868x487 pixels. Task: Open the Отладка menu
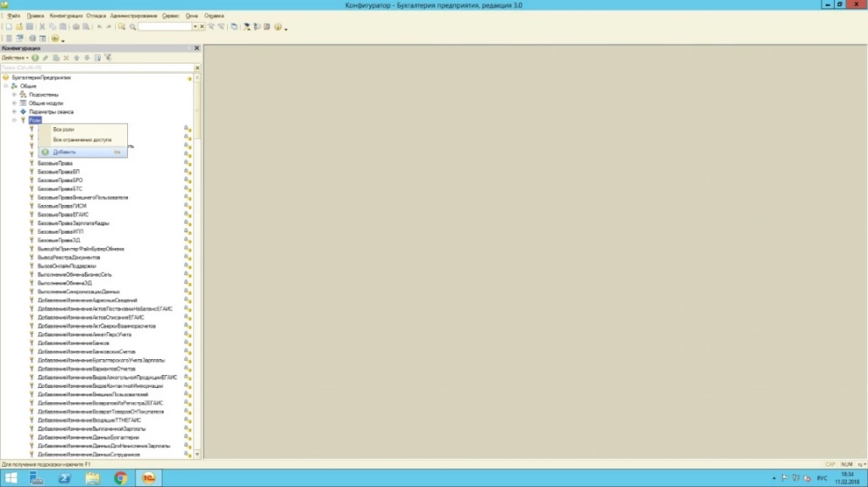[x=96, y=15]
